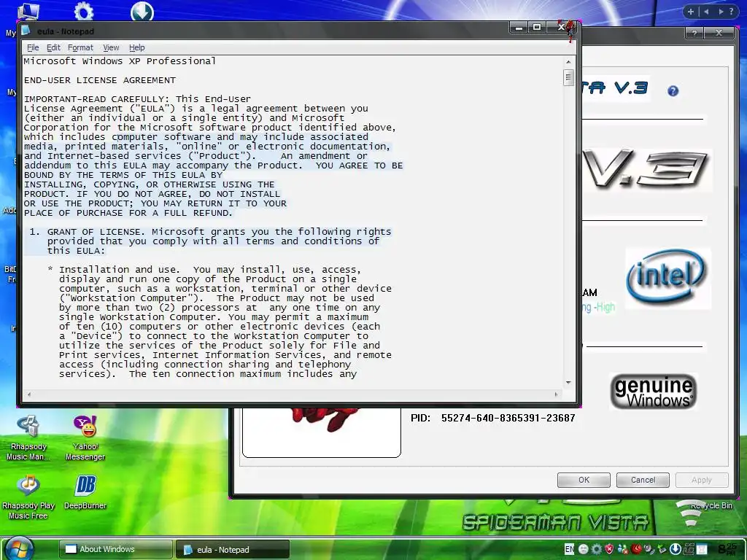Click the Notepad title bar document icon

click(x=27, y=31)
